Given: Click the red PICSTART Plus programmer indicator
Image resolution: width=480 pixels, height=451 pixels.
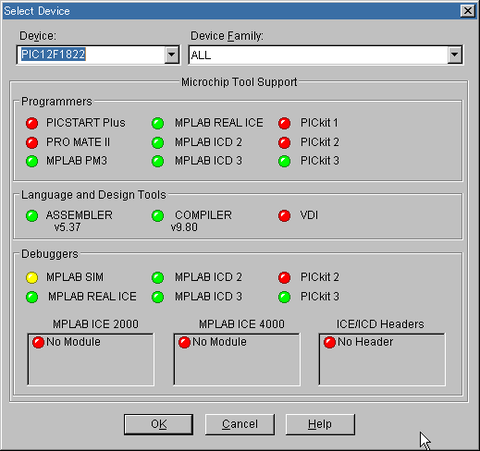Looking at the screenshot, I should click(32, 123).
